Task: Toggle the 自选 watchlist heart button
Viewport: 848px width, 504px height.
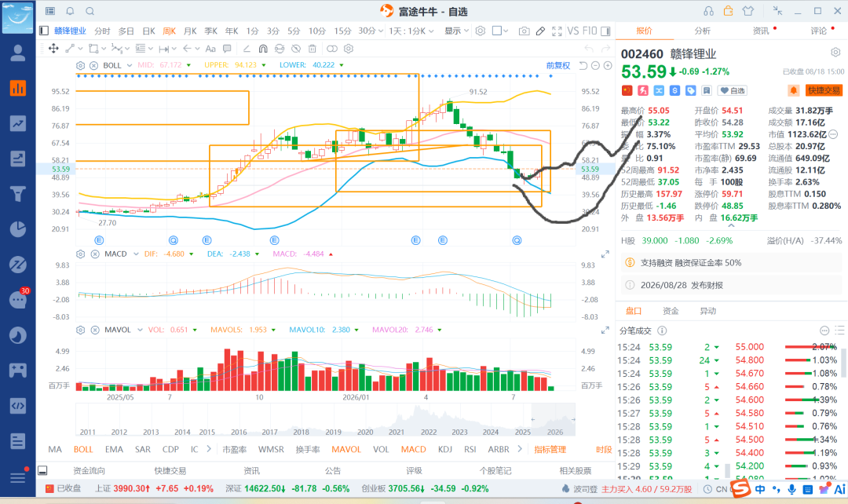Action: [733, 90]
